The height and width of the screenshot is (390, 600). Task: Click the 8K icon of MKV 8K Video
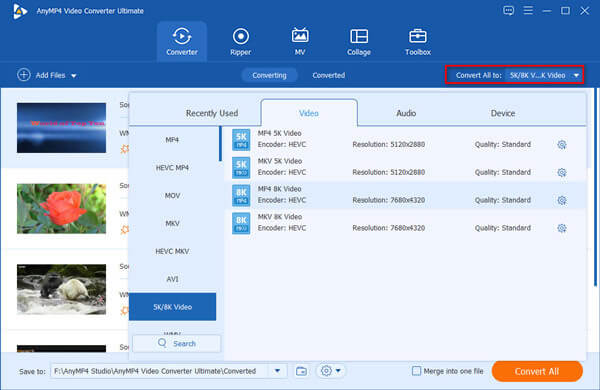241,223
